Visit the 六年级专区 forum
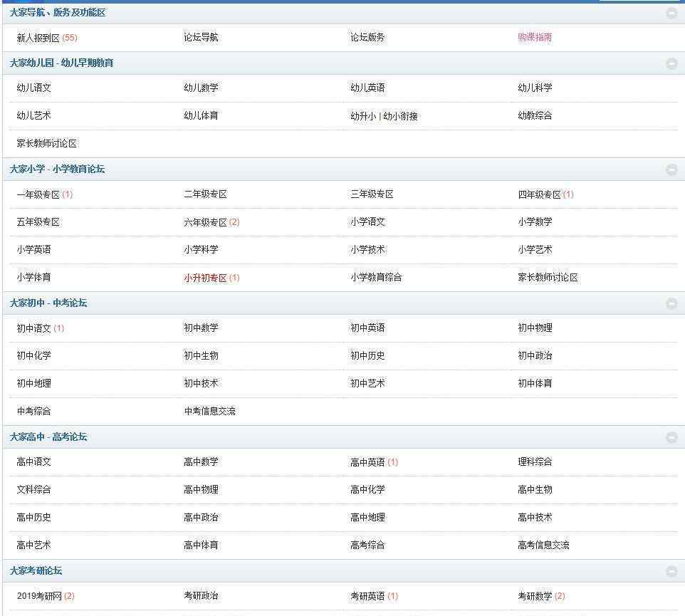Viewport: 685px width, 616px height. pos(205,222)
